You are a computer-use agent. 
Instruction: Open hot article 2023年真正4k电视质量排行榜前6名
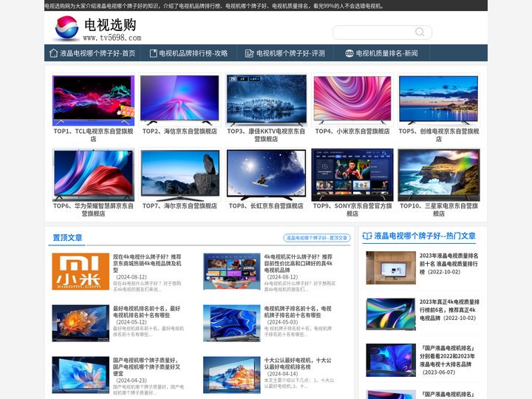point(449,310)
